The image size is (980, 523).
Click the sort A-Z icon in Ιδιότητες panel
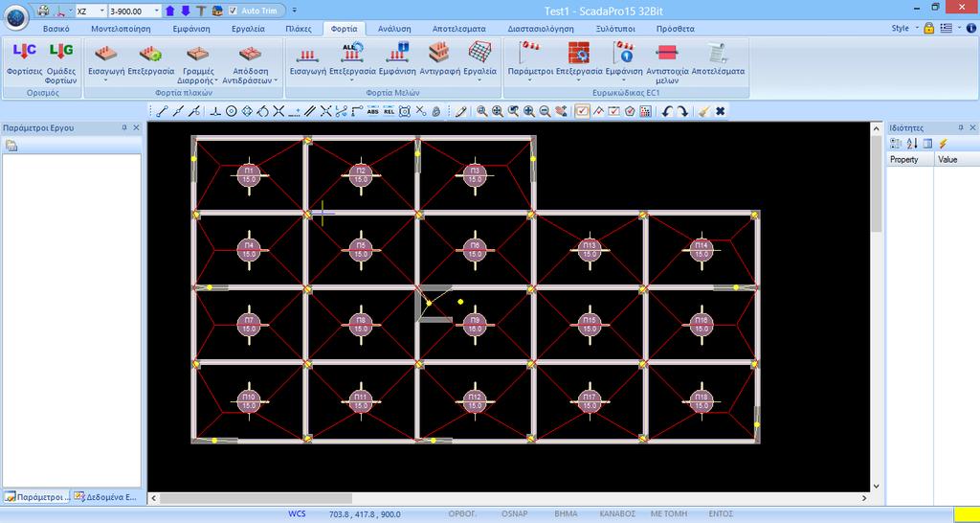(912, 144)
